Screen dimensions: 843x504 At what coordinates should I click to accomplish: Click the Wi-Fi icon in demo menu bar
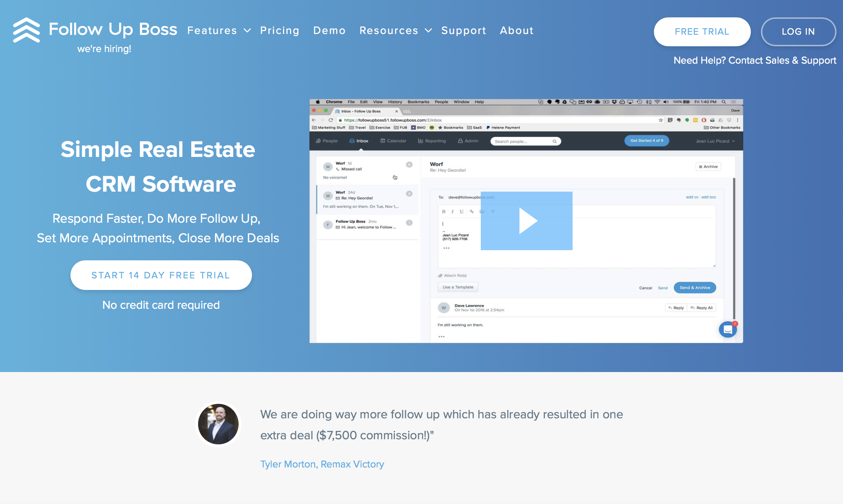point(657,102)
